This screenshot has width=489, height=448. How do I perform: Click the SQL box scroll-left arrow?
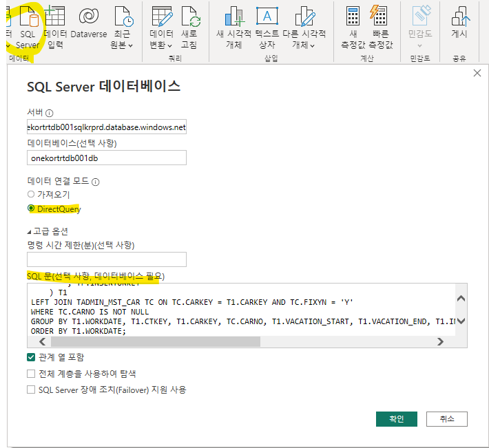click(43, 342)
